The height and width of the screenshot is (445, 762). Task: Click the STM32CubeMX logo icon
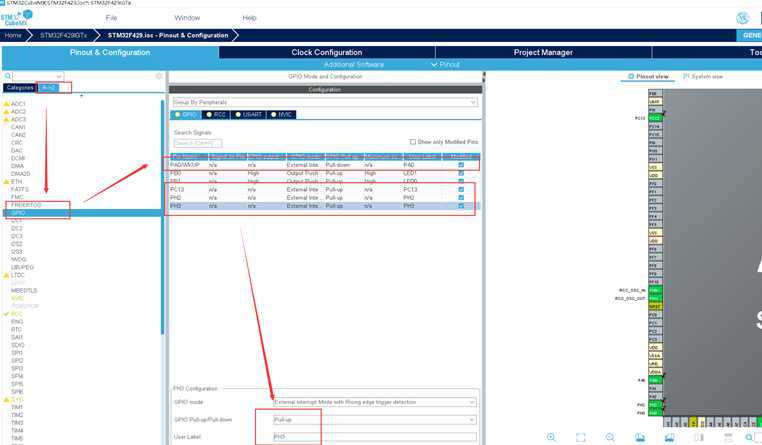(x=16, y=18)
